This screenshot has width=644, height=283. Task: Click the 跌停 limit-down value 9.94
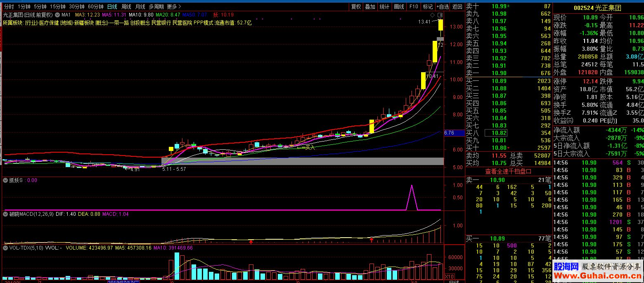[x=637, y=81]
